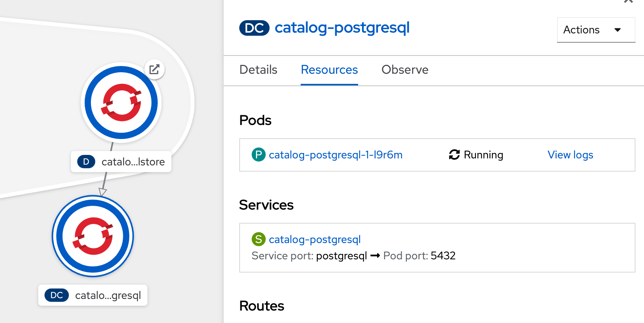Click the Running status text
This screenshot has width=644, height=323.
tap(484, 155)
